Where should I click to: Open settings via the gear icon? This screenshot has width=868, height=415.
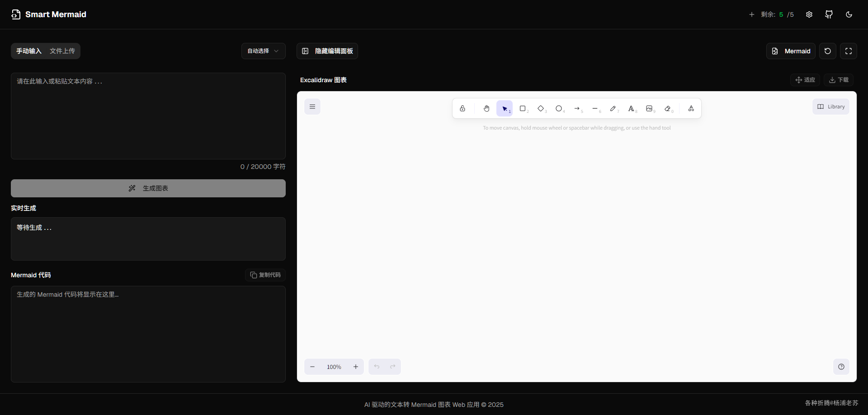809,14
